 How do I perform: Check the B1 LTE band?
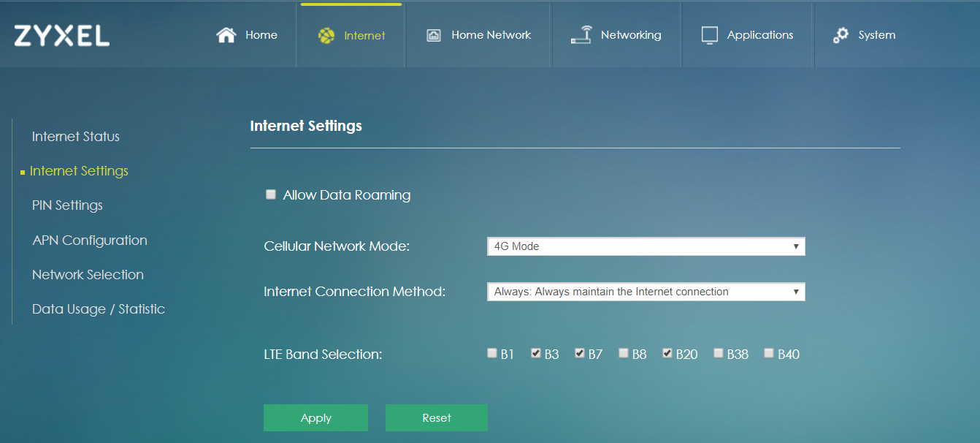(x=492, y=353)
